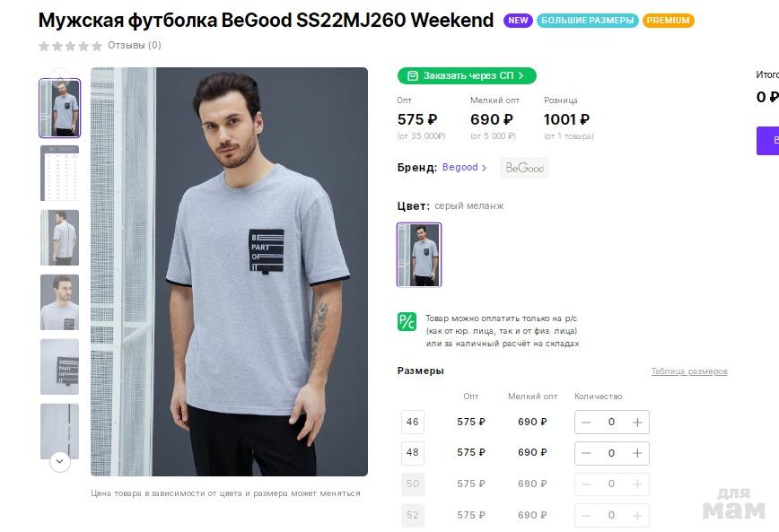The image size is (779, 532).
Task: Click the PREMIUM badge
Action: 669,21
